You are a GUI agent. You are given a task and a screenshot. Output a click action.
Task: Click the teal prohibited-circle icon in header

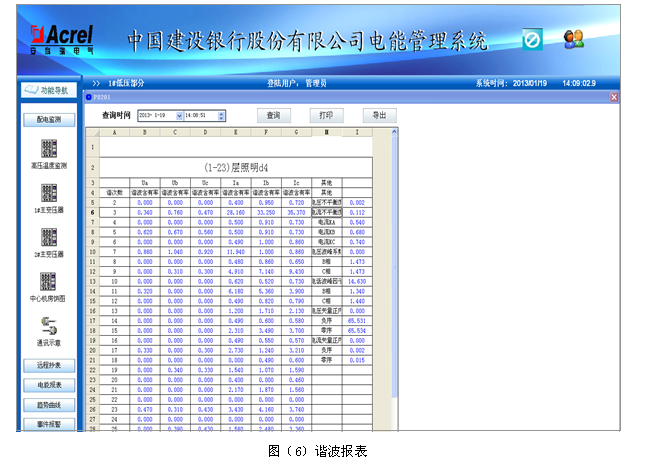pos(532,40)
